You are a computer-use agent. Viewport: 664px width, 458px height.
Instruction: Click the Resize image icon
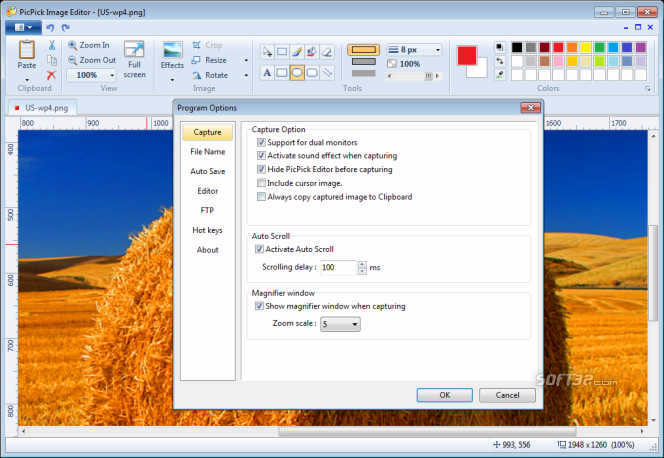coord(196,60)
